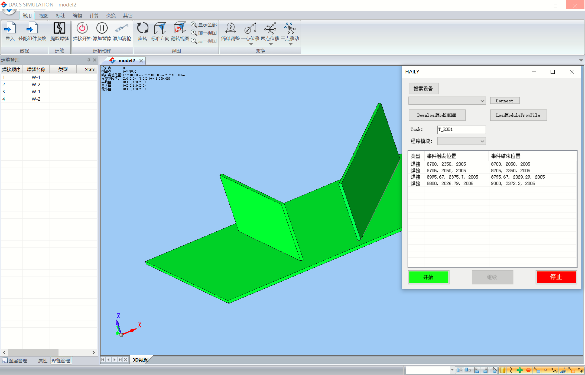Open the second ribbon tab

(44, 15)
